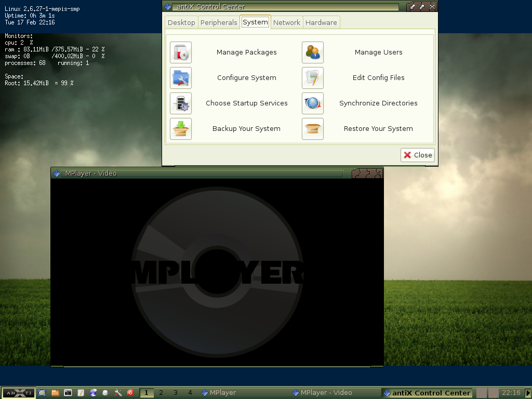532x399 pixels.
Task: Click the Restore Your System label
Action: click(x=378, y=129)
